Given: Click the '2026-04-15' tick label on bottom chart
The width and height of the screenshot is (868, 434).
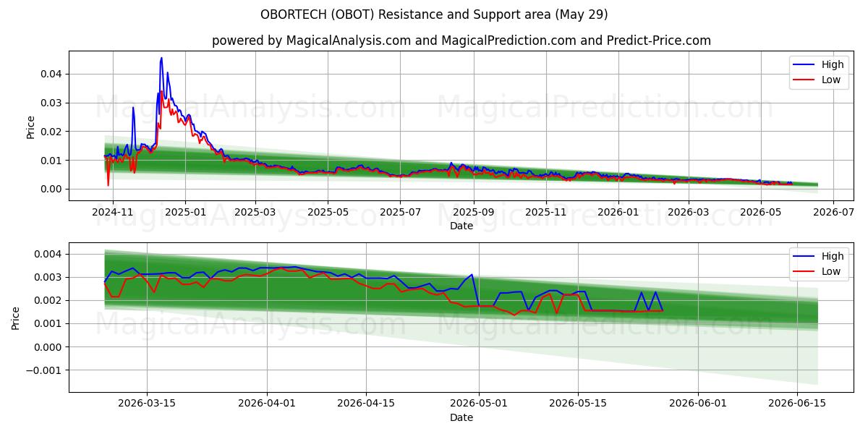Looking at the screenshot, I should (x=366, y=404).
